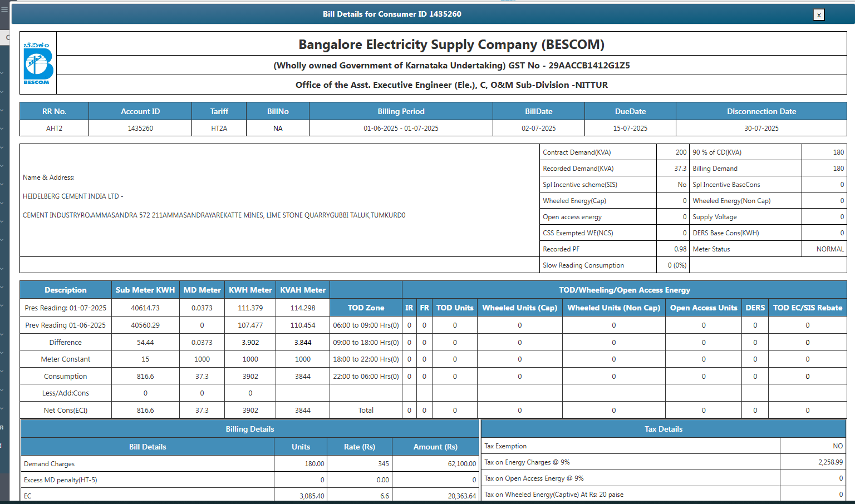The image size is (855, 504).
Task: Click the KVAH Meter column header
Action: (303, 290)
